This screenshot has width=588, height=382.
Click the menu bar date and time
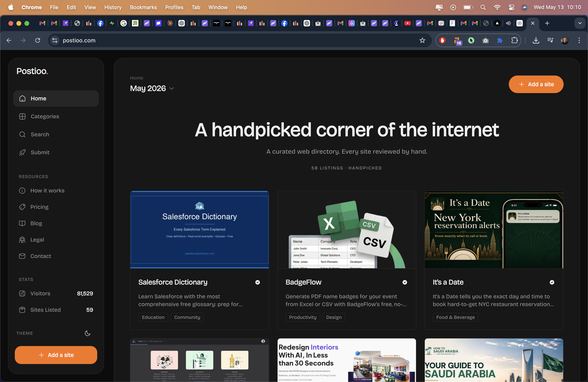(557, 7)
